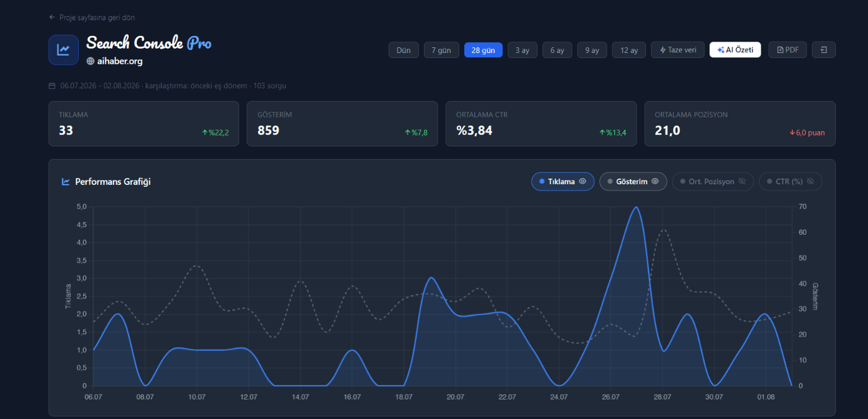Hide Tıklama series on the chart
The image size is (868, 419).
click(x=563, y=182)
